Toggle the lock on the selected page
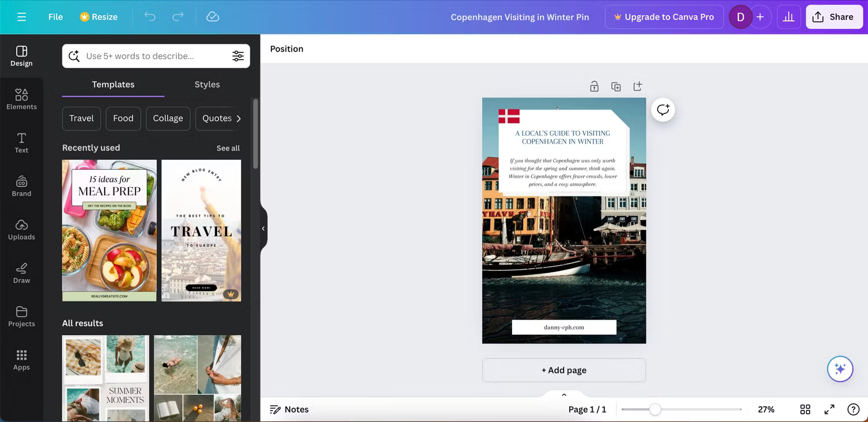868x422 pixels. (594, 86)
